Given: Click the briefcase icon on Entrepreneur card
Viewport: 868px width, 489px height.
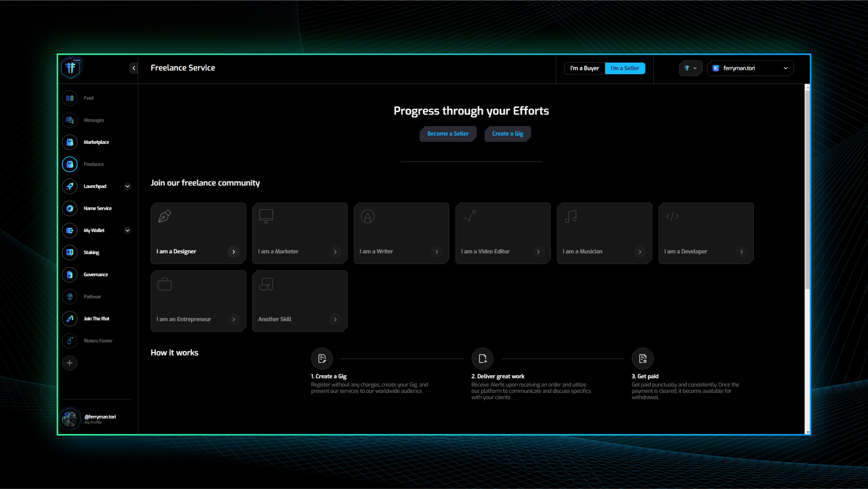Looking at the screenshot, I should click(x=164, y=284).
